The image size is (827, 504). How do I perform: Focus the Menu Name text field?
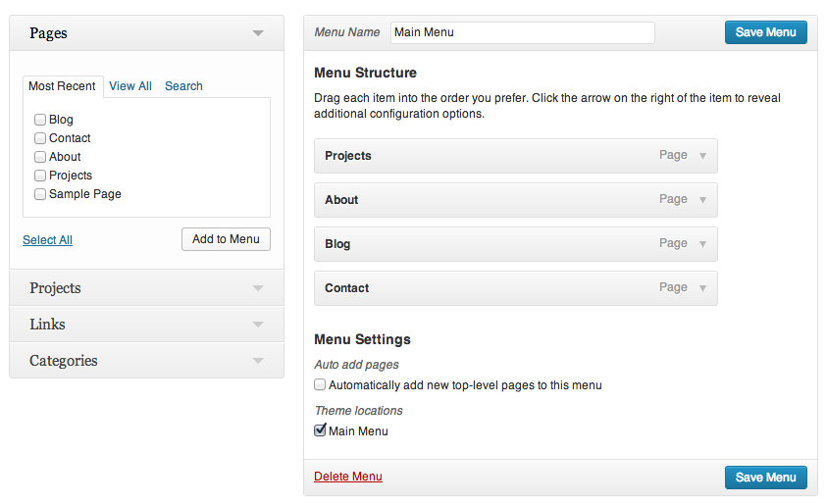pyautogui.click(x=522, y=32)
